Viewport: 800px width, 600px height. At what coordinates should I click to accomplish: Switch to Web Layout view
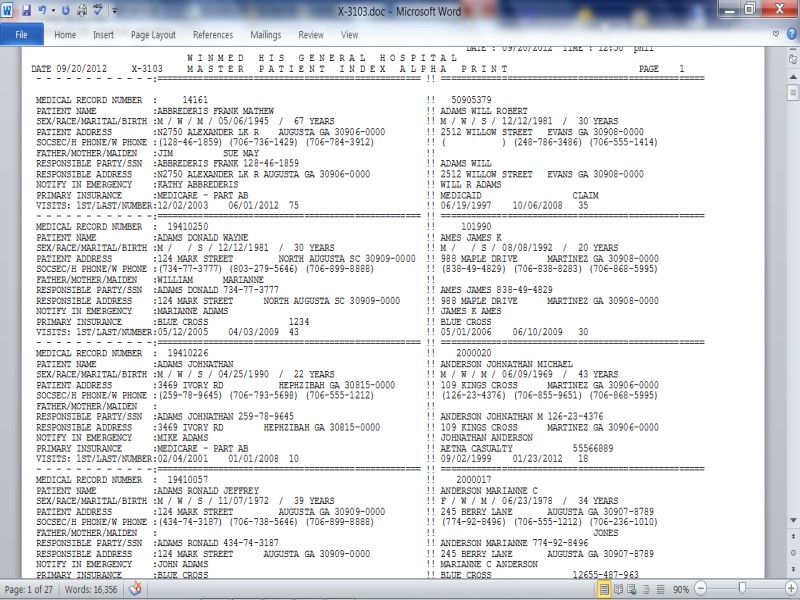pyautogui.click(x=632, y=589)
